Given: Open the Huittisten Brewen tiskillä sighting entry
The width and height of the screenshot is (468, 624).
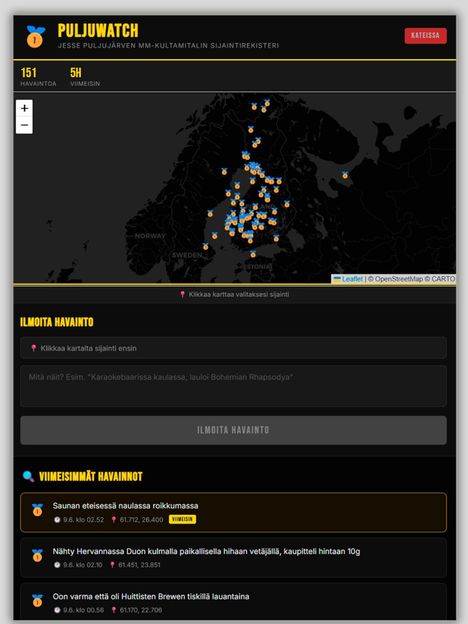Looking at the screenshot, I should point(233,601).
